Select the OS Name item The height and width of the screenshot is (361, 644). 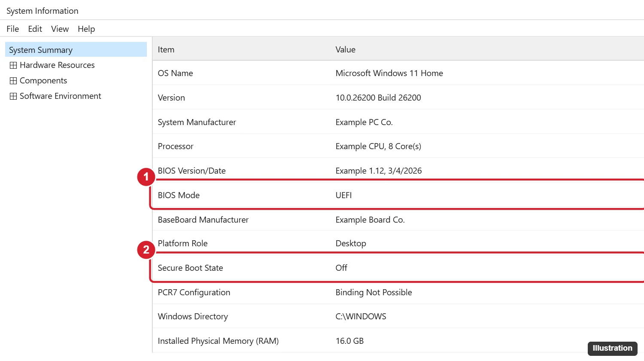pos(175,73)
